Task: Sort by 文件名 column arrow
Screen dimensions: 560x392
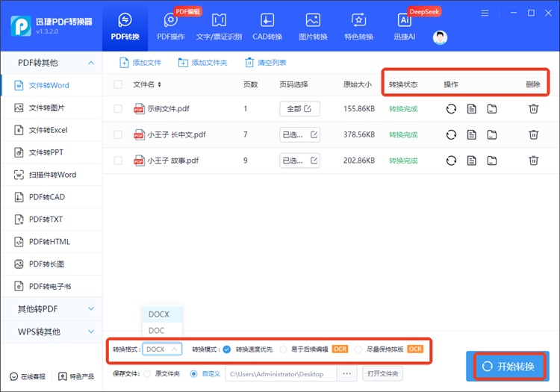Action: [159, 84]
